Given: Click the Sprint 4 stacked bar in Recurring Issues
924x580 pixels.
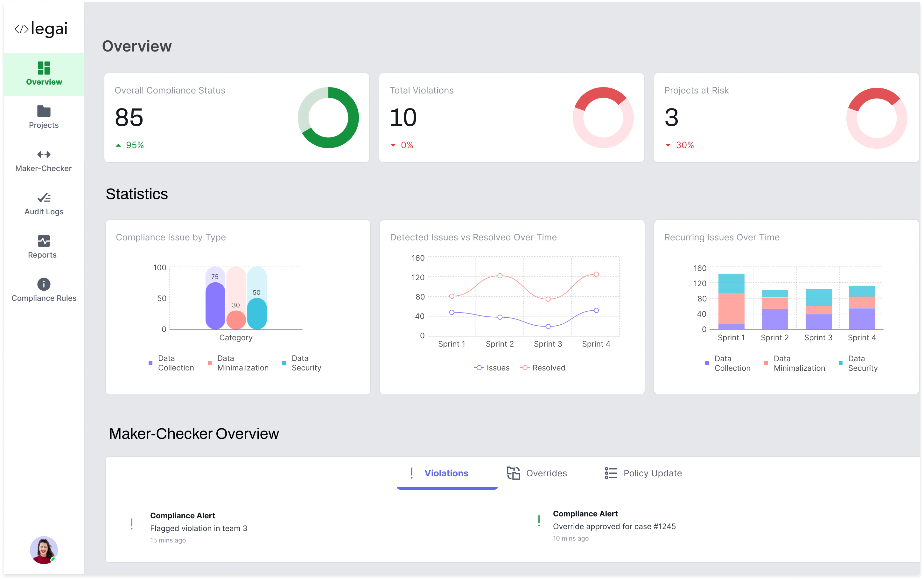Looking at the screenshot, I should [862, 307].
